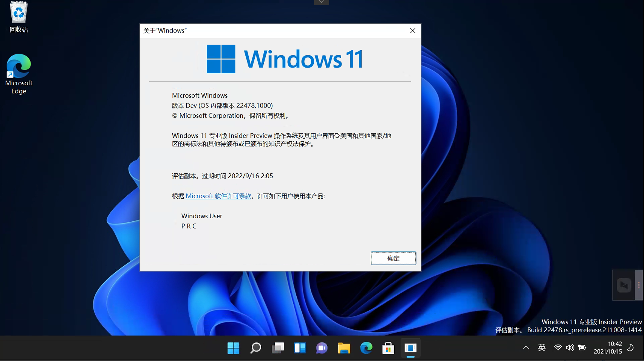The image size is (644, 361).
Task: Open Task View
Action: coord(278,348)
